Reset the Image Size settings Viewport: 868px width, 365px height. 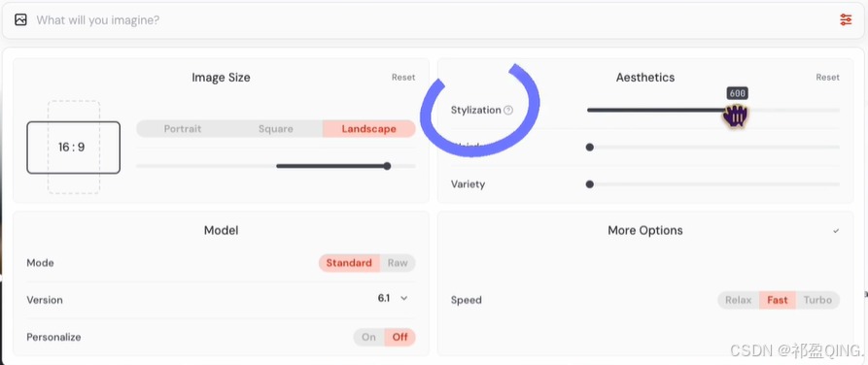[x=403, y=78]
